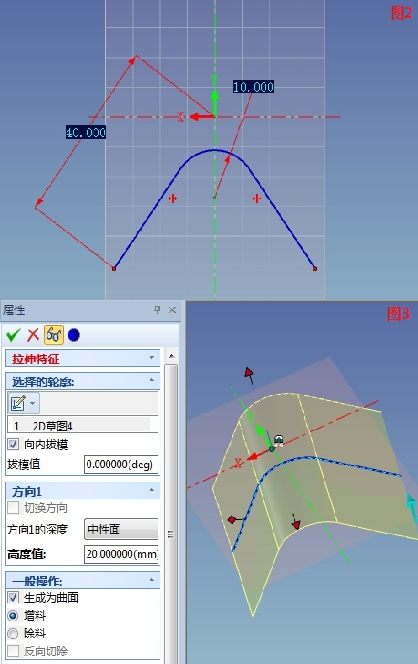Open the dropdown arrow beside the sketch icon
The width and height of the screenshot is (418, 664).
click(x=33, y=403)
